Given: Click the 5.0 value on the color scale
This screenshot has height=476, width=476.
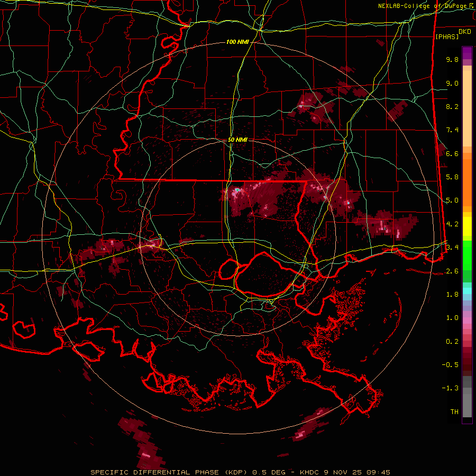Looking at the screenshot, I should point(452,200).
